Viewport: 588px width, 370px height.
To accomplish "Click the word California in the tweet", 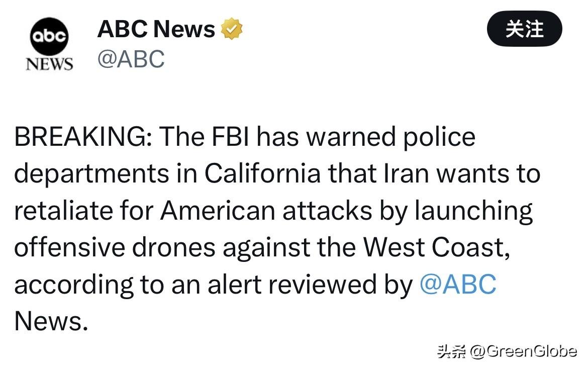I will coord(262,174).
